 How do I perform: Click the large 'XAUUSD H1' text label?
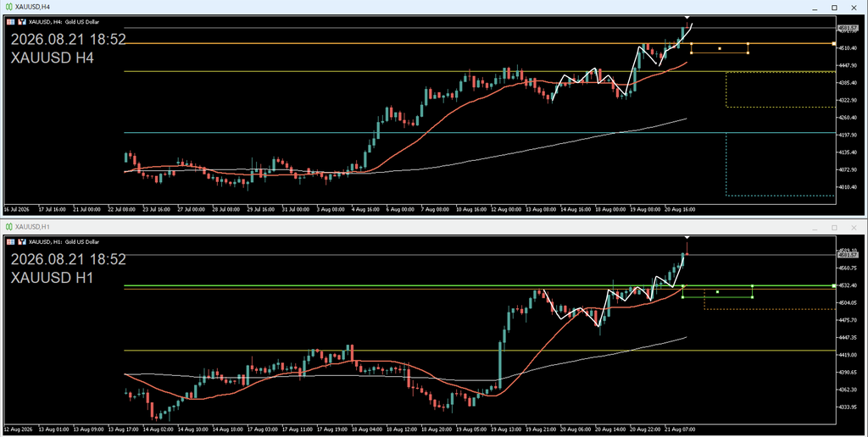tap(52, 277)
